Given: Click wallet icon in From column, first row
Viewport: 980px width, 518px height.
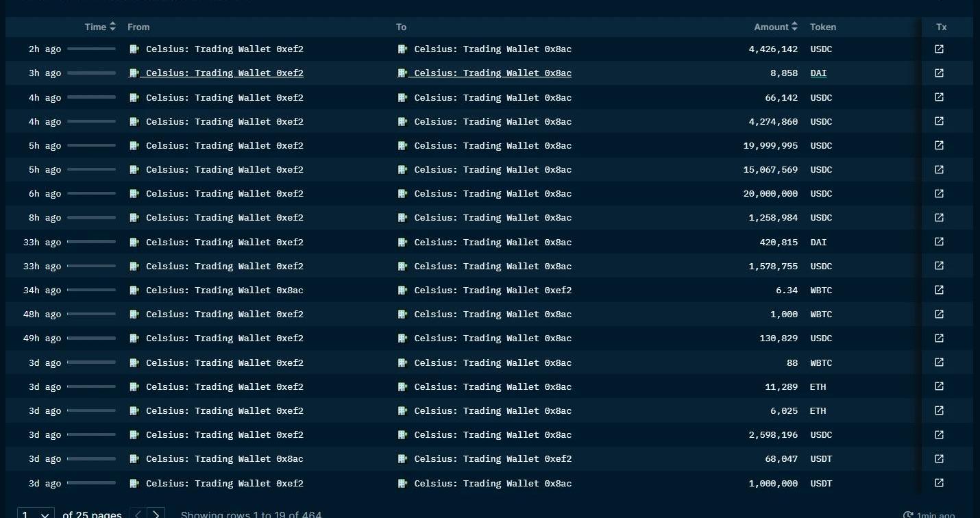Looking at the screenshot, I should 134,49.
